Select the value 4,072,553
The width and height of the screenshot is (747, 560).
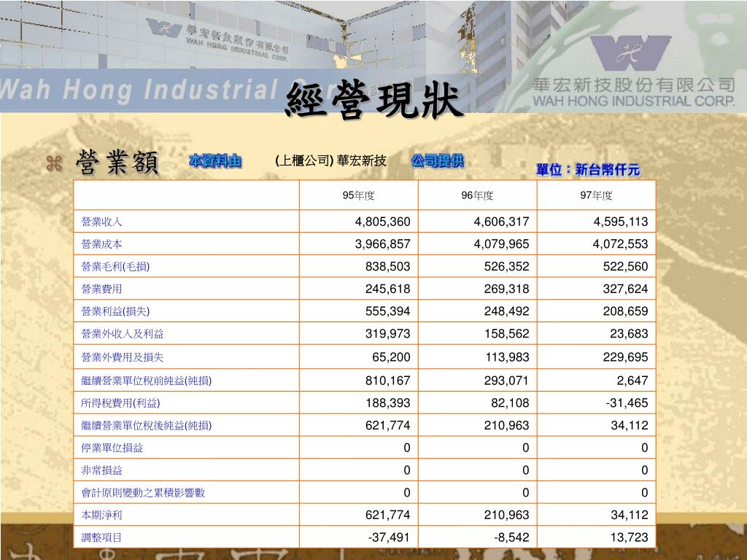tap(621, 244)
